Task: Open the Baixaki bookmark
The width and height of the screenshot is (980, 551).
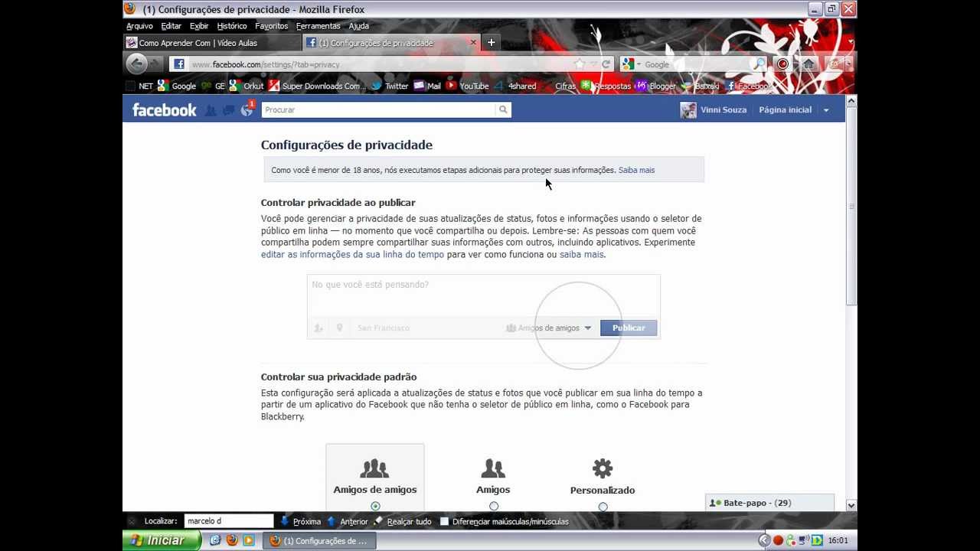Action: pyautogui.click(x=701, y=86)
